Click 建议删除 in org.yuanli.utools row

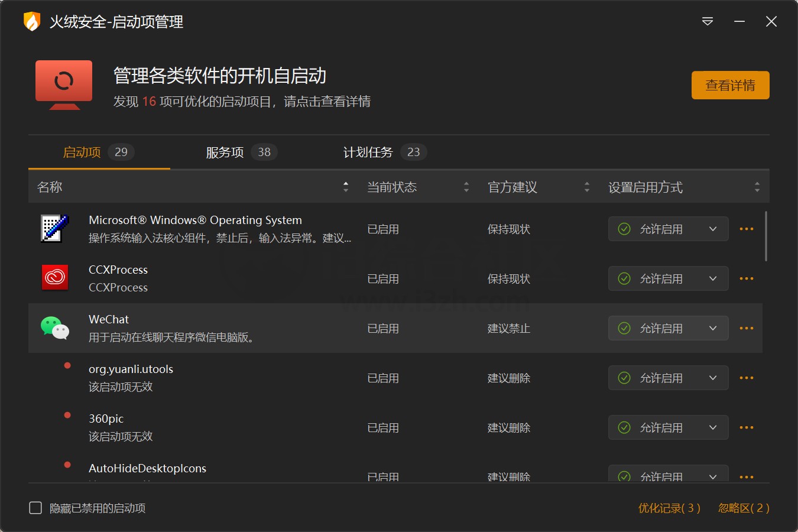[509, 378]
